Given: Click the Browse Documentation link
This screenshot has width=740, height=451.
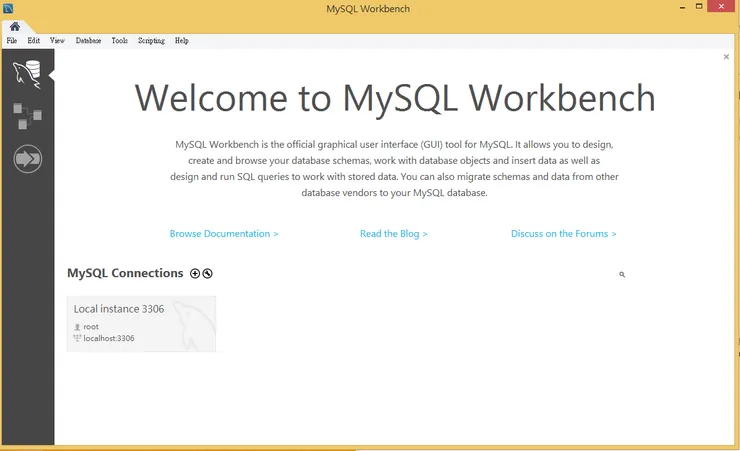Looking at the screenshot, I should point(224,234).
